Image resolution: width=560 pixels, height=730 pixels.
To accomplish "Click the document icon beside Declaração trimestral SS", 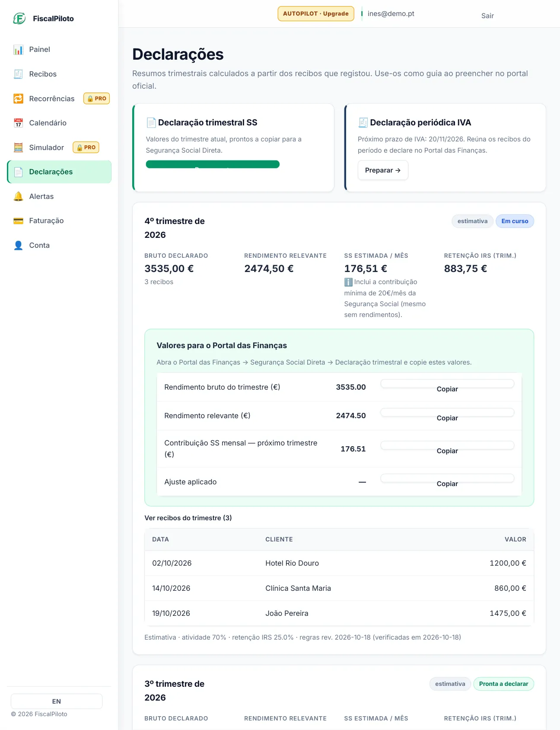I will click(151, 123).
